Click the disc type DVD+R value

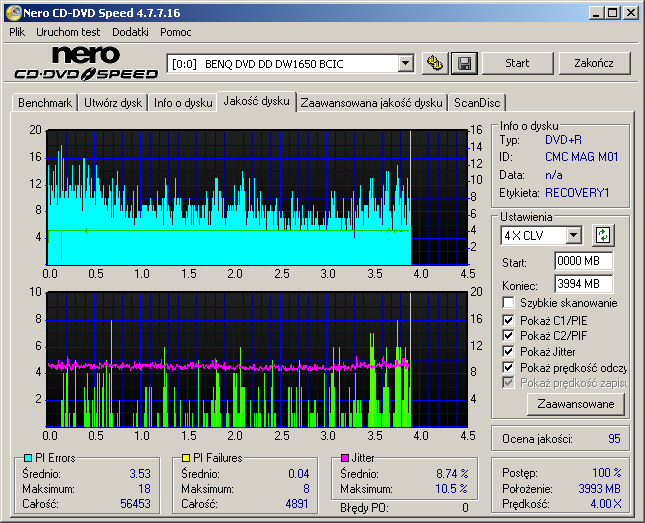coord(563,140)
